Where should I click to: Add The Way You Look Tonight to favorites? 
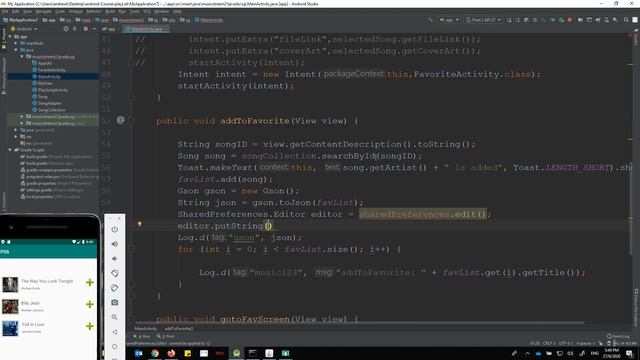[x=90, y=282]
